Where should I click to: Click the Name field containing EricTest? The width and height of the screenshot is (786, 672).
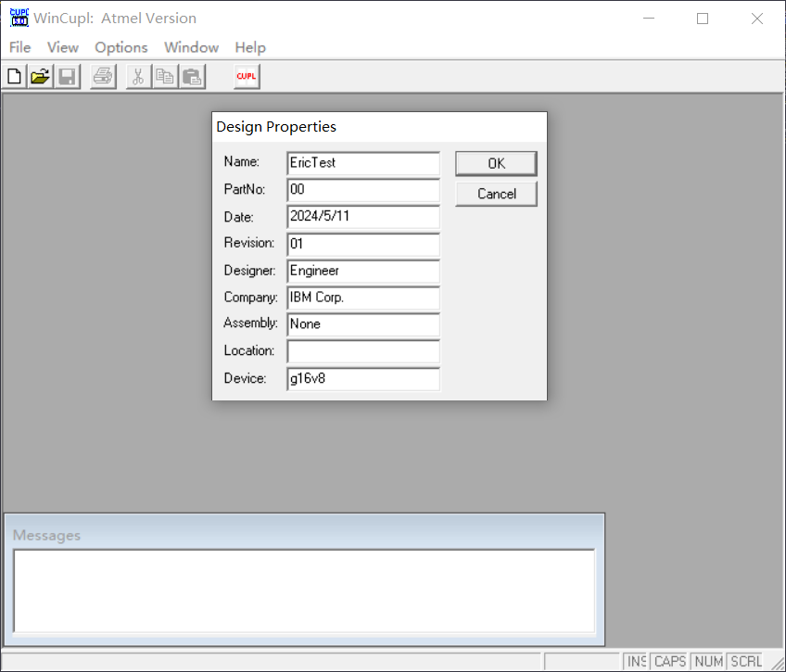(x=363, y=163)
